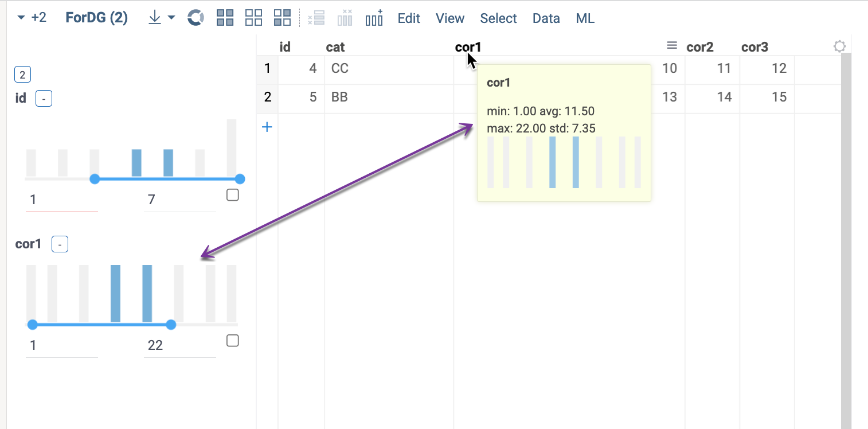This screenshot has height=429, width=868.
Task: Click the remove rows icon
Action: 316,18
